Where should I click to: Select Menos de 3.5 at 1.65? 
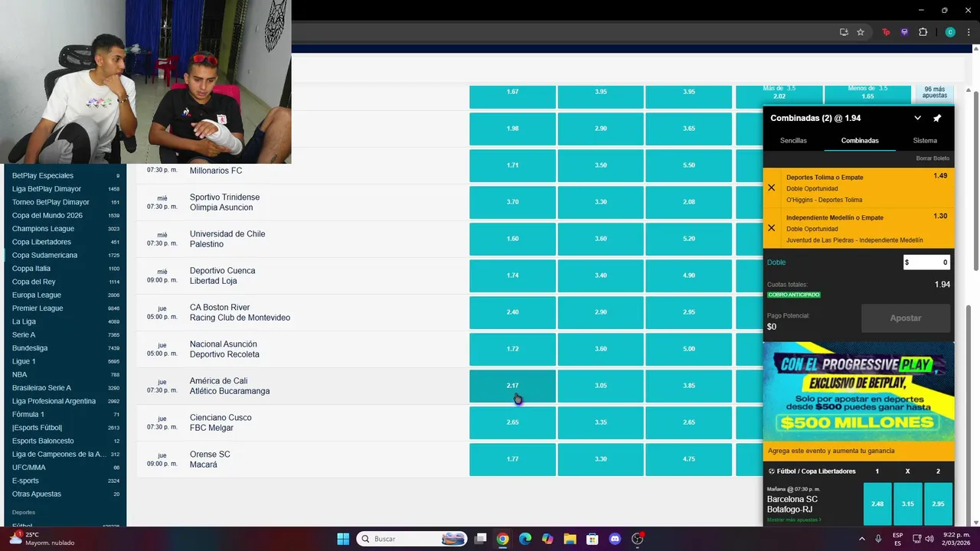pos(867,93)
